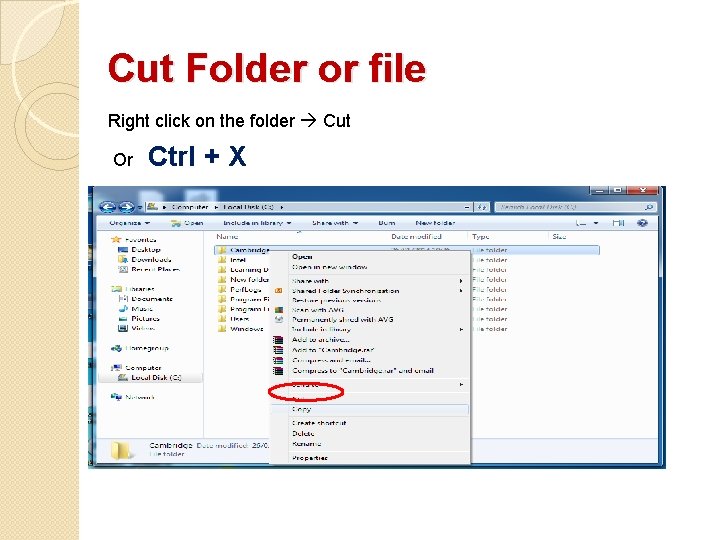Choose Properties from the context menu

pyautogui.click(x=310, y=458)
